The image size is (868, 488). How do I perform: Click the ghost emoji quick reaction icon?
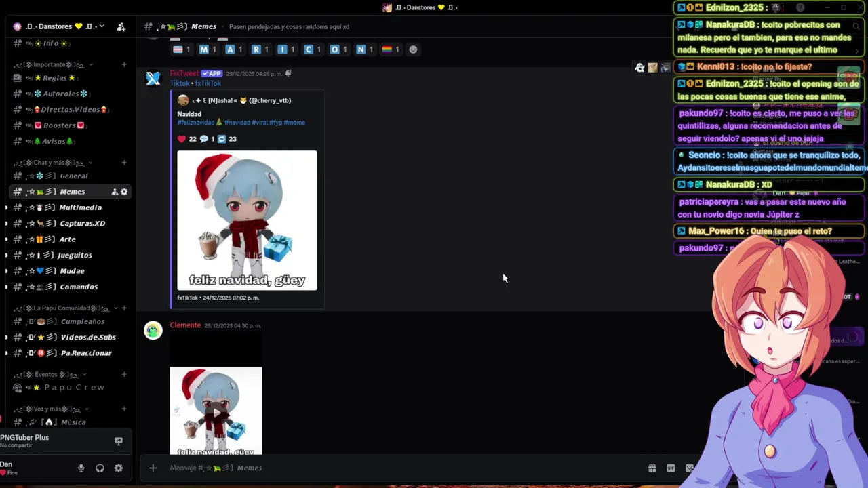639,68
